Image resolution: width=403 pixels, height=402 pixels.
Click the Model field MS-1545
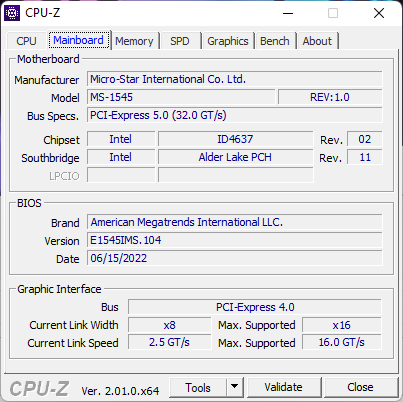(181, 97)
